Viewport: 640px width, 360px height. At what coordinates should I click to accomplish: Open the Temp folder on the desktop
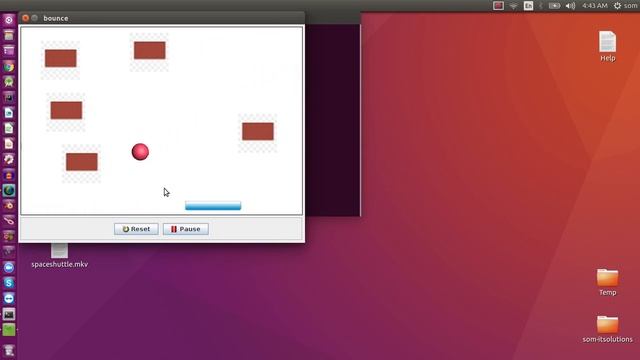tap(607, 282)
